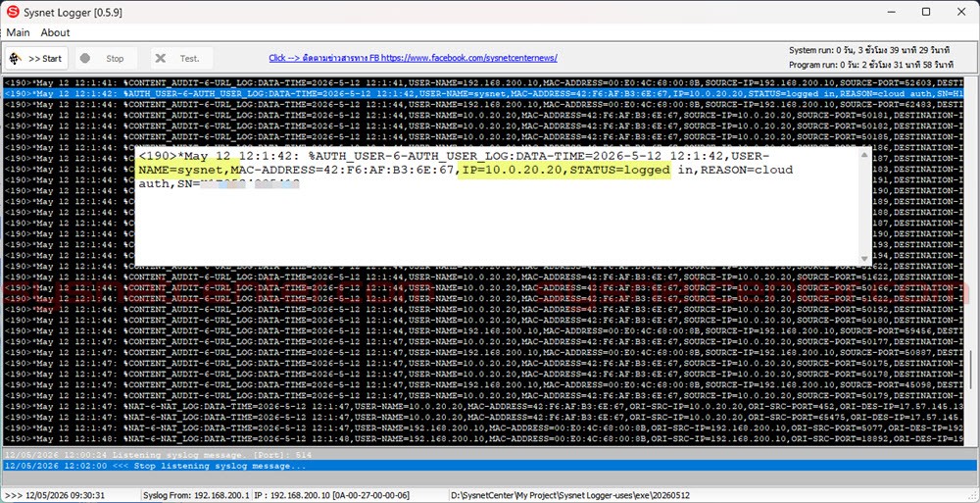The height and width of the screenshot is (503, 980).
Task: Select the NAT log row with ORI-SRC-PORT=5077
Action: (483, 428)
